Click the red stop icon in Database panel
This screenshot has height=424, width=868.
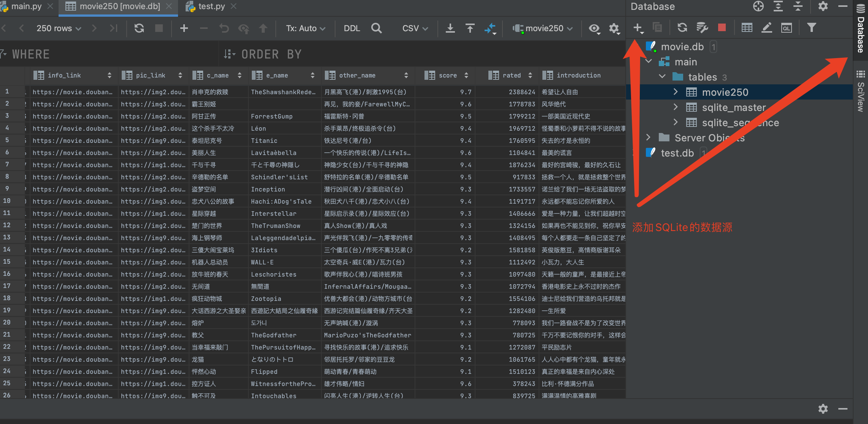click(722, 27)
